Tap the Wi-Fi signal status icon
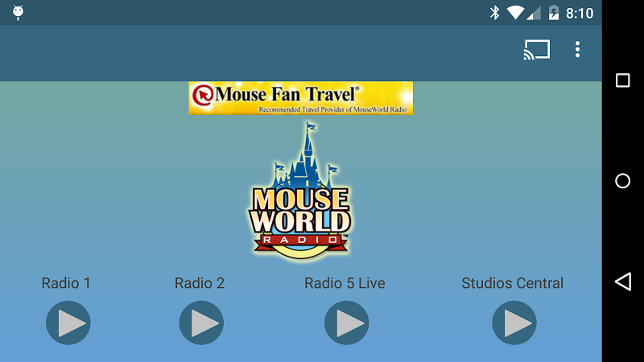The width and height of the screenshot is (644, 362). (x=515, y=13)
